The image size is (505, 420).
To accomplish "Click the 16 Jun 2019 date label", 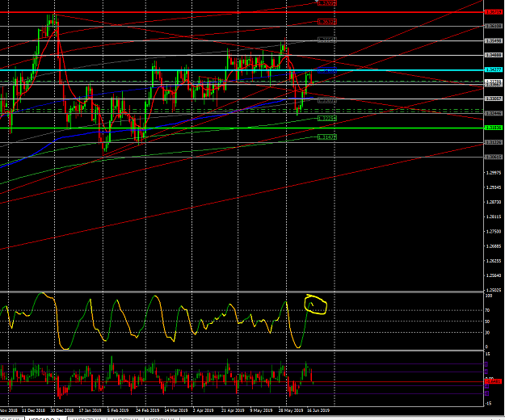I will [x=318, y=410].
